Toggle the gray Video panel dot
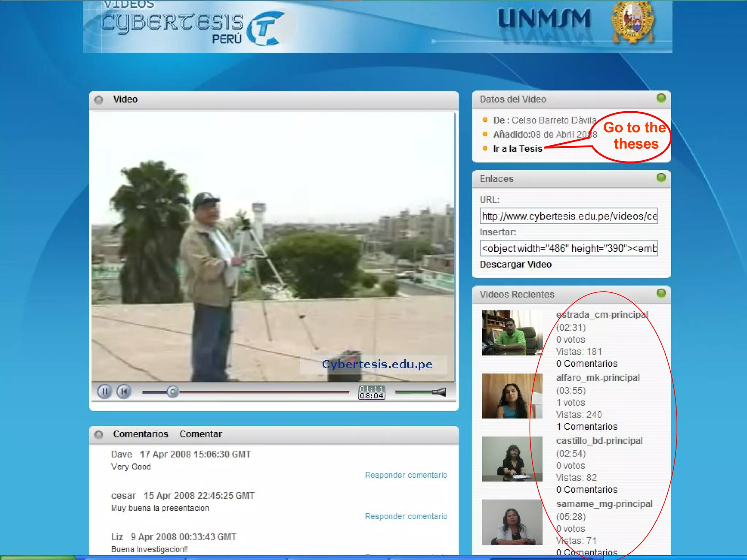747x560 pixels. click(98, 100)
